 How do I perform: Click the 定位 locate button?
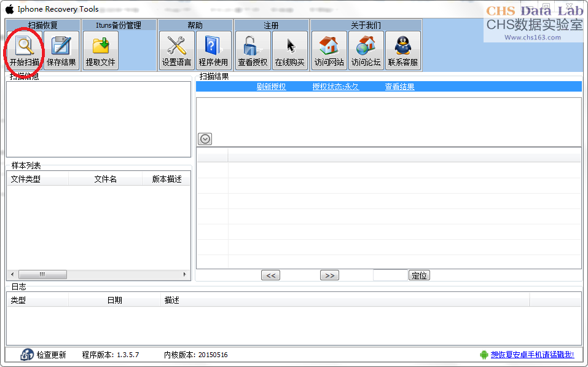[419, 275]
